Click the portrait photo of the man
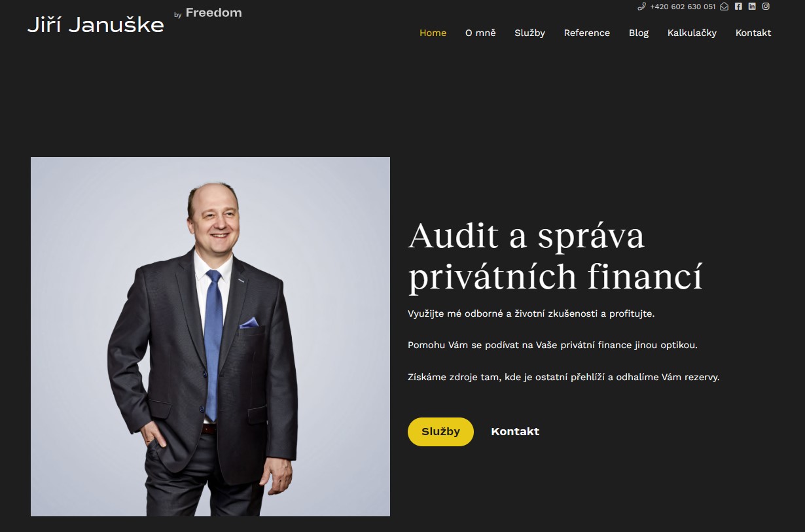Viewport: 805px width, 532px height. (x=210, y=336)
